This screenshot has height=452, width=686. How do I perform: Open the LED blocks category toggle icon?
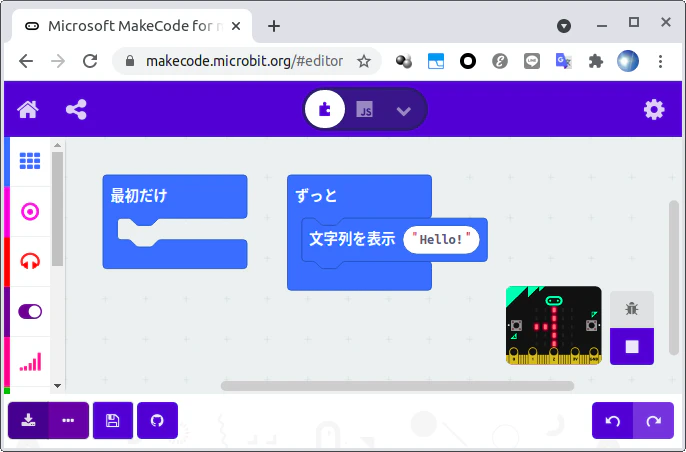30,312
